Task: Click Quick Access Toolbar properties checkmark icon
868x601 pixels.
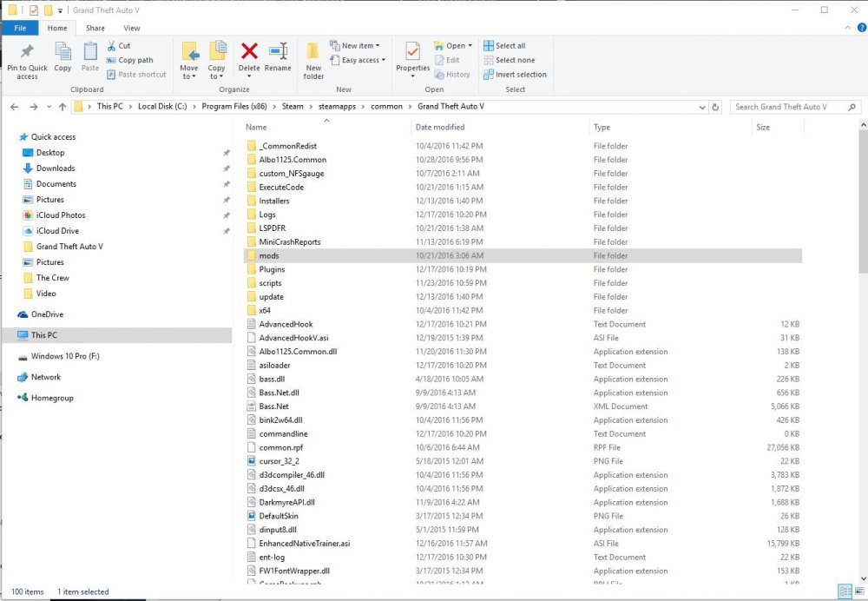Action: (34, 10)
